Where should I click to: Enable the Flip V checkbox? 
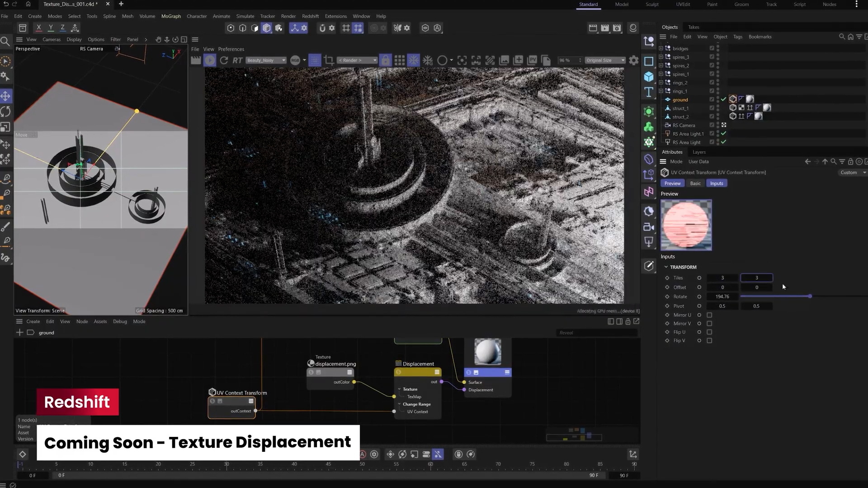pyautogui.click(x=709, y=341)
